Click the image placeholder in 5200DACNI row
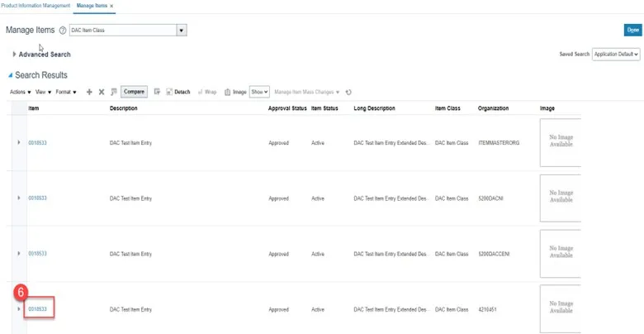Viewport: 644px width, 334px height. pyautogui.click(x=561, y=198)
